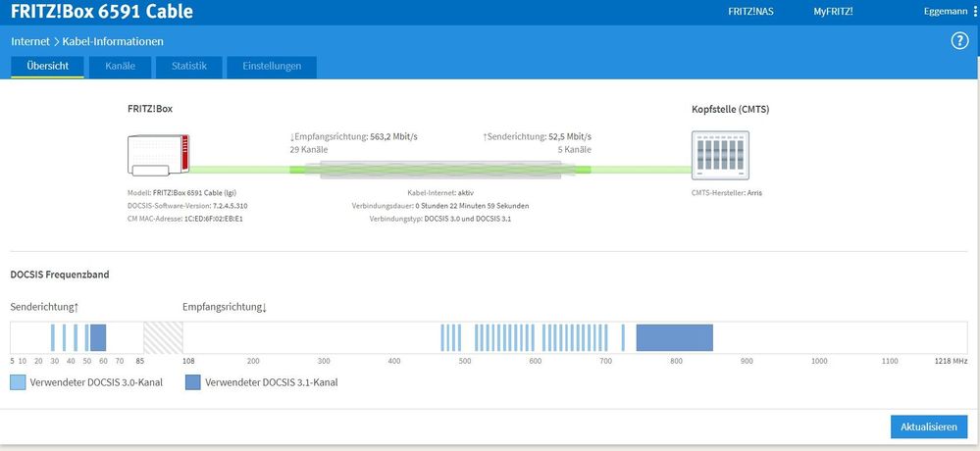Click the CM MAC-Adresse line
The width and height of the screenshot is (980, 451).
[x=185, y=220]
